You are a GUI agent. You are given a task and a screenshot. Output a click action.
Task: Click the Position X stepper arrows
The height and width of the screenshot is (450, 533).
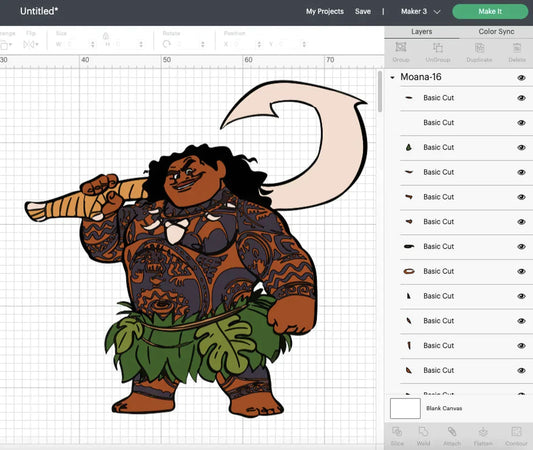coord(259,45)
